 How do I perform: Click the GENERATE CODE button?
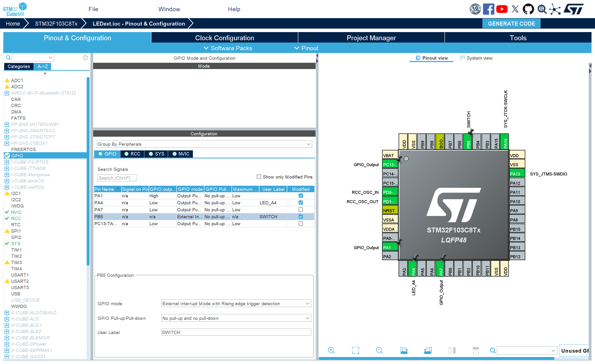point(511,24)
